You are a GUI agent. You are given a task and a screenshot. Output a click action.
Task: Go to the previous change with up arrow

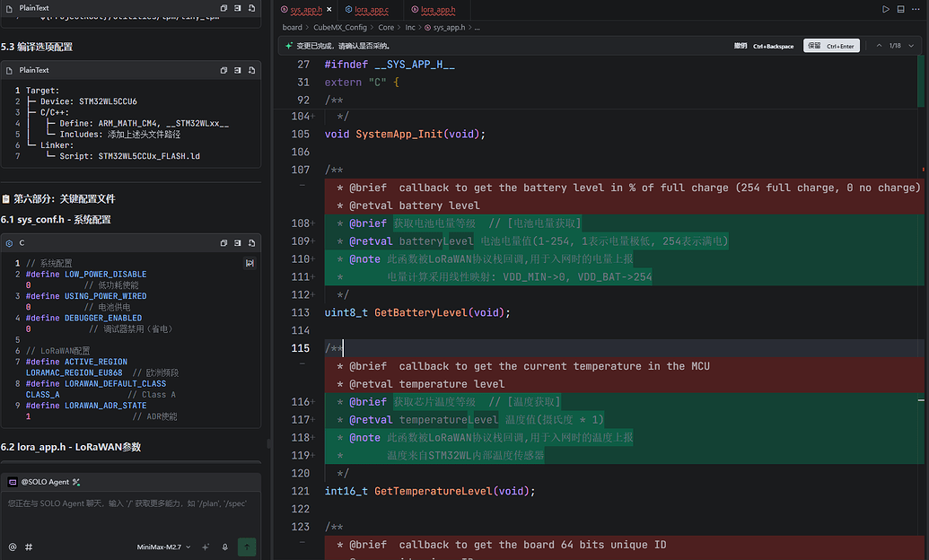pos(880,46)
